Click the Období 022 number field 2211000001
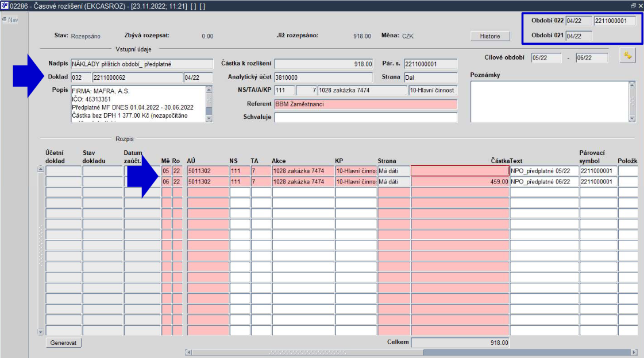 (x=615, y=21)
